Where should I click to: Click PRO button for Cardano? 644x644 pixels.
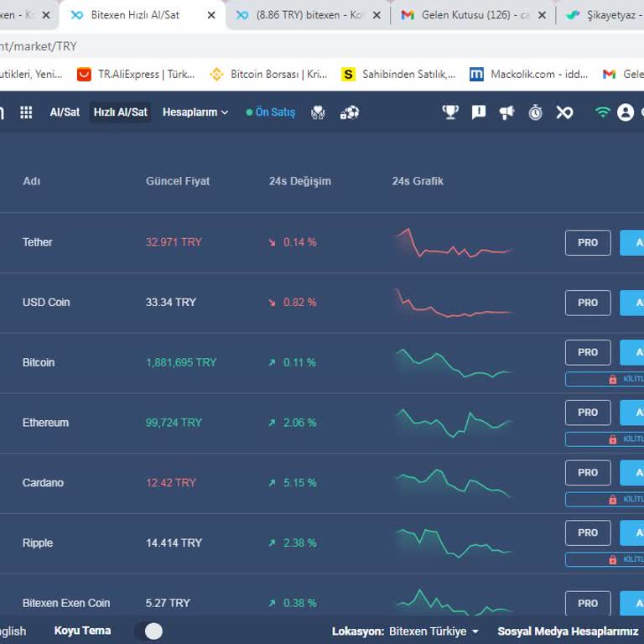(x=588, y=473)
